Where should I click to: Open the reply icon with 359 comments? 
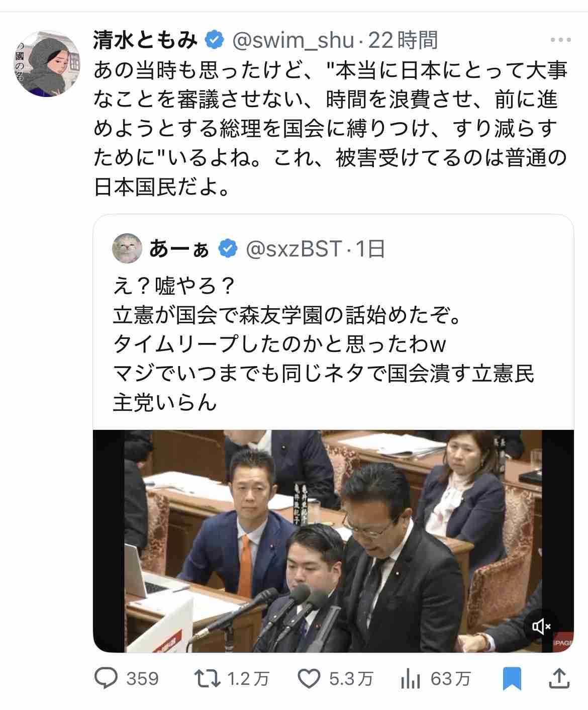coord(106,679)
